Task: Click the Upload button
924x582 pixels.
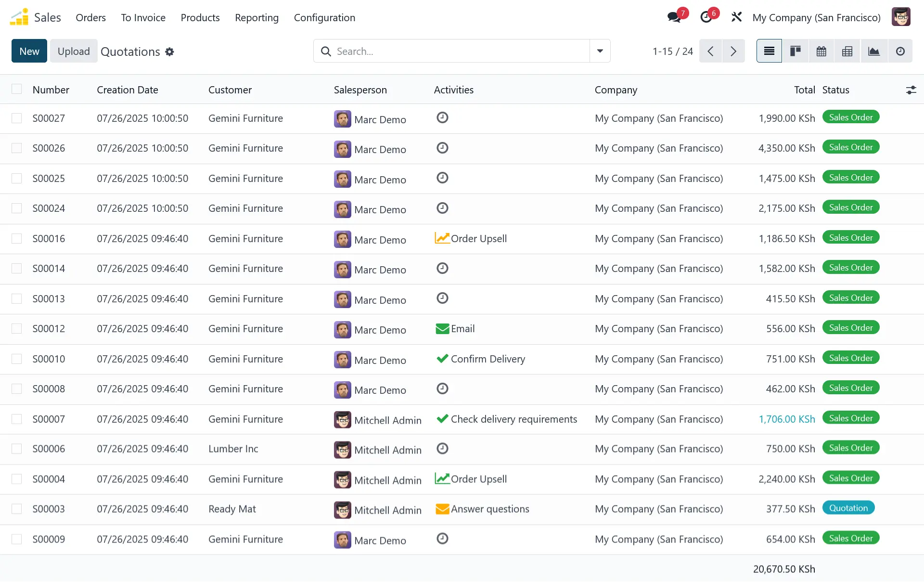Action: [x=74, y=51]
